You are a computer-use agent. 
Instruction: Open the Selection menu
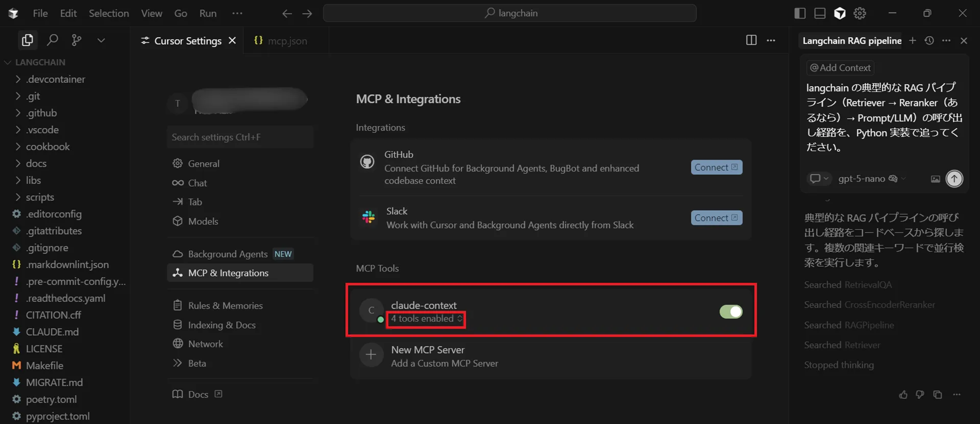109,13
